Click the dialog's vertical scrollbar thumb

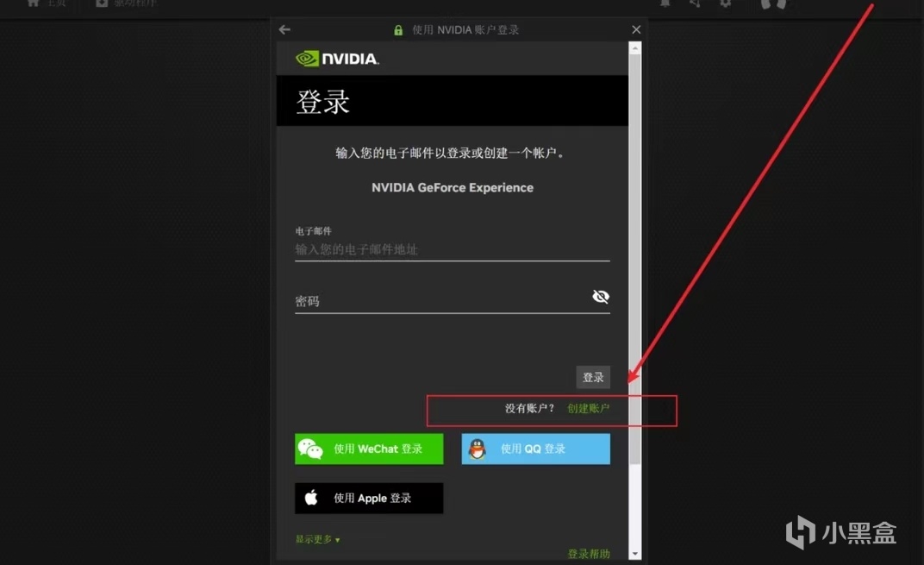pos(634,260)
